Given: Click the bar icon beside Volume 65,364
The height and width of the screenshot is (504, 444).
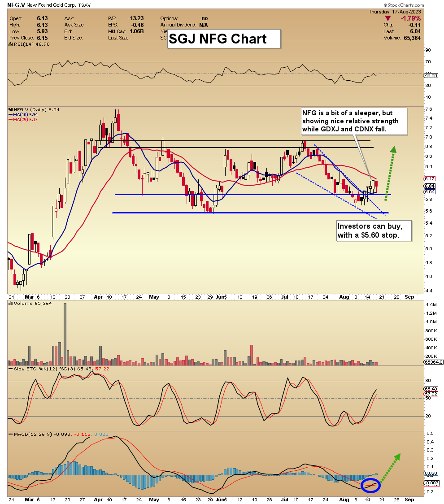Looking at the screenshot, I should [11, 303].
